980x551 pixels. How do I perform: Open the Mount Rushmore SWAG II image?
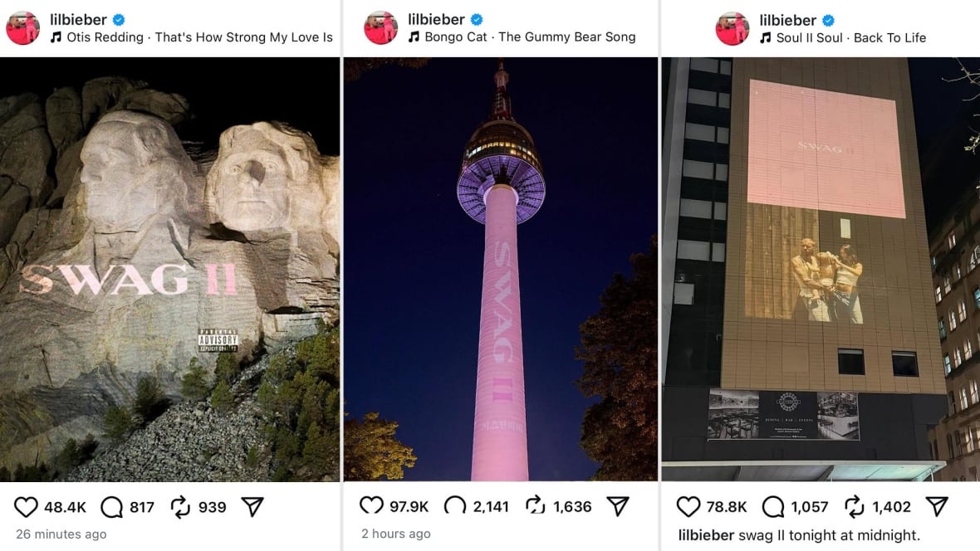170,269
